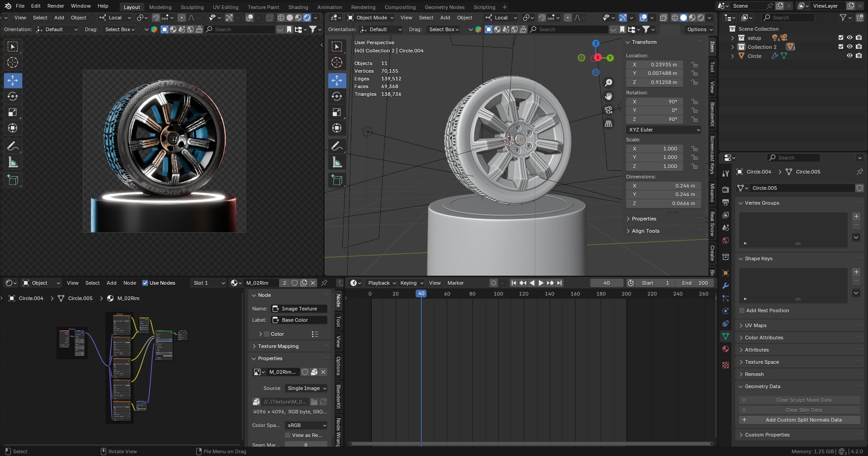
Task: Open the Object Mode dropdown
Action: click(371, 18)
